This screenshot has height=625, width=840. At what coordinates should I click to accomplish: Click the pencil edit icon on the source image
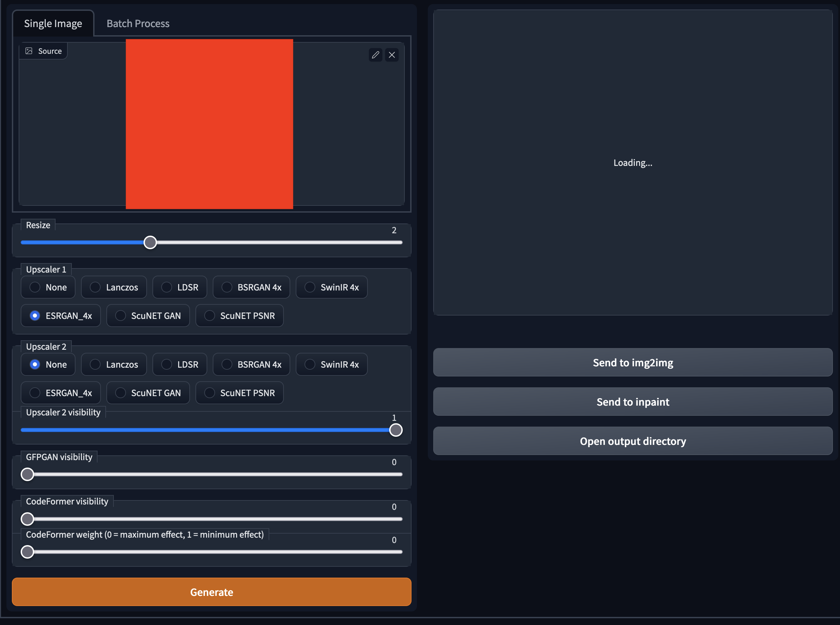(375, 55)
